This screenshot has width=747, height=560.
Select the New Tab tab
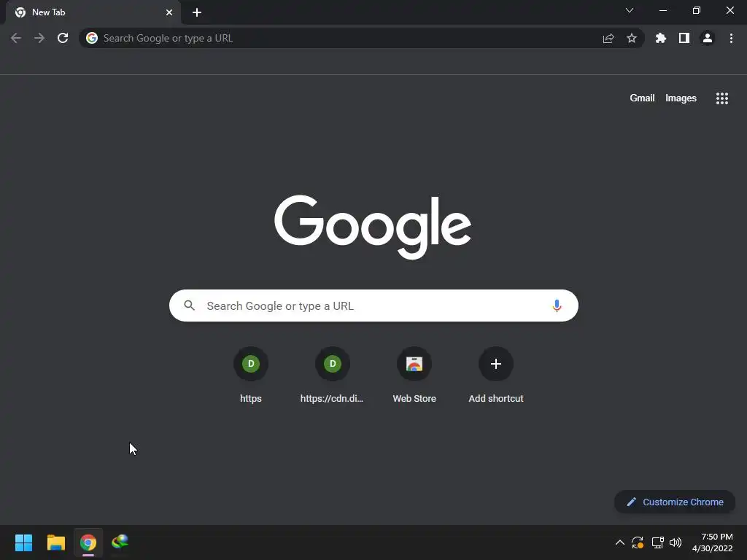coord(93,12)
